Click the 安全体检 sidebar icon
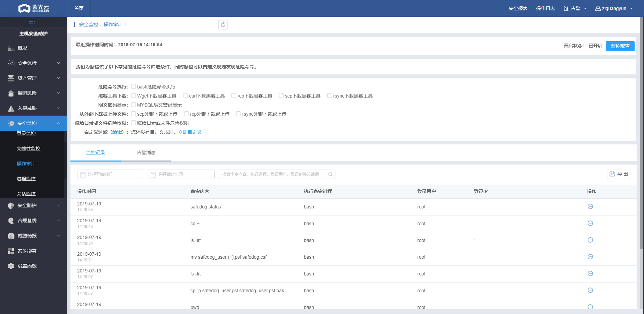The height and width of the screenshot is (314, 644). click(x=11, y=63)
